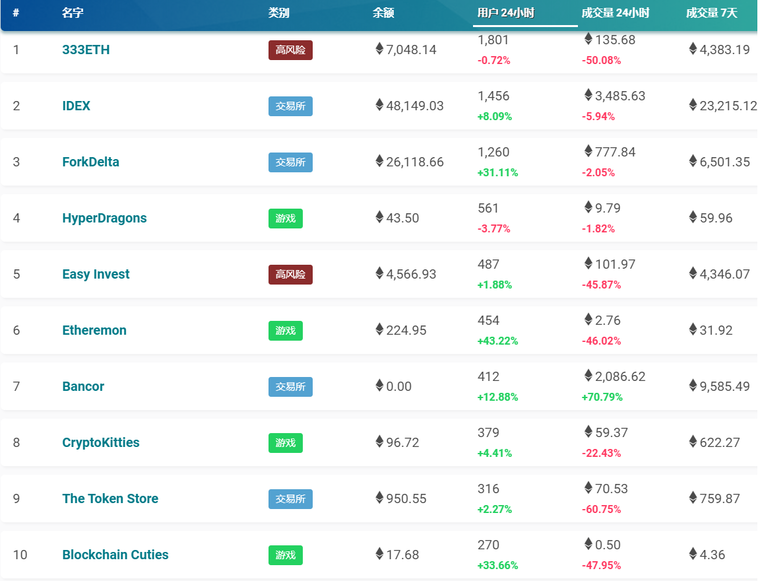Click Ethereum icon beside volume 777.84
760x581 pixels.
(x=588, y=151)
